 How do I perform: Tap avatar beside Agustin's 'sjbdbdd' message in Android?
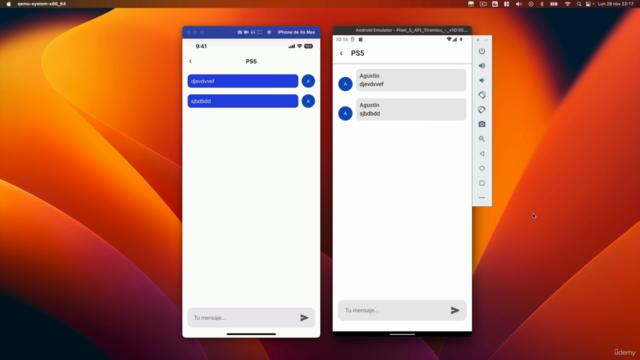pos(345,113)
